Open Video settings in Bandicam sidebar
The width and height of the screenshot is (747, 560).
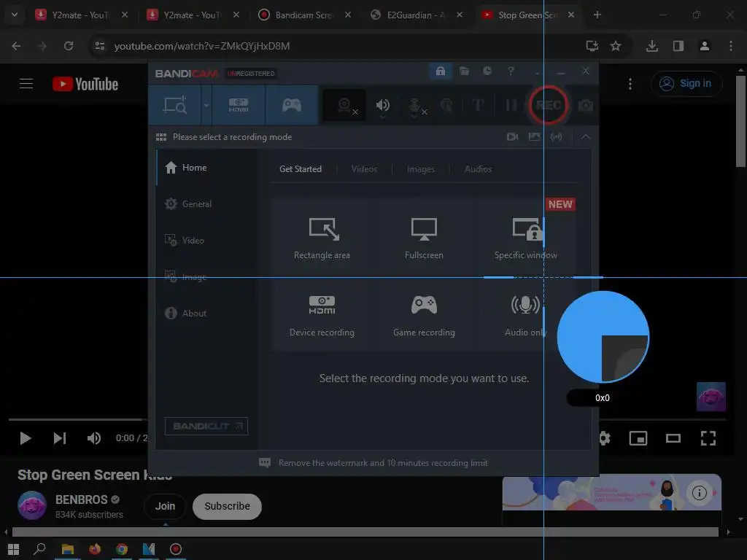click(x=206, y=241)
